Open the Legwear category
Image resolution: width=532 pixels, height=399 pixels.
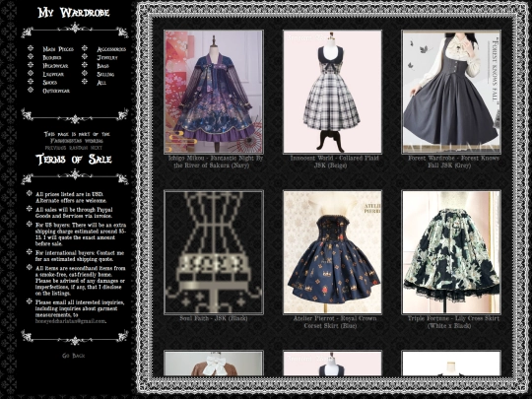tap(53, 74)
